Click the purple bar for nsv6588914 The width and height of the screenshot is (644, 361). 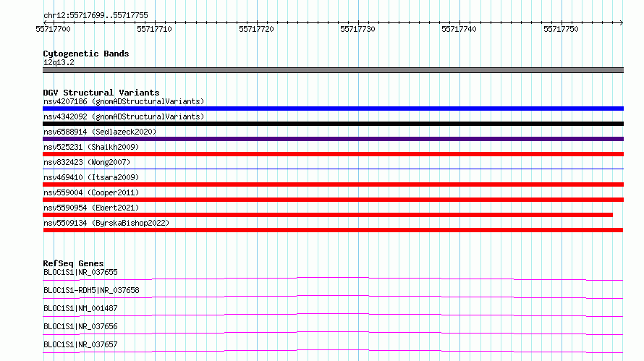pyautogui.click(x=333, y=139)
